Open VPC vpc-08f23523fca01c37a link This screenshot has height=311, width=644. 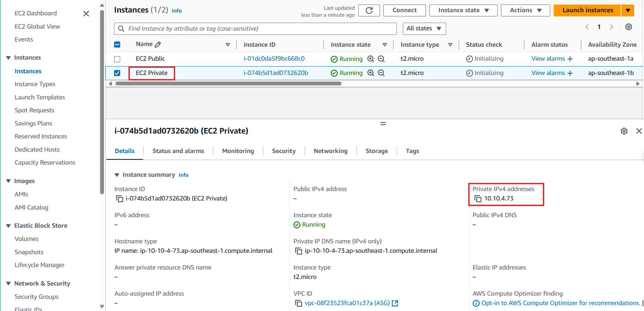click(347, 303)
